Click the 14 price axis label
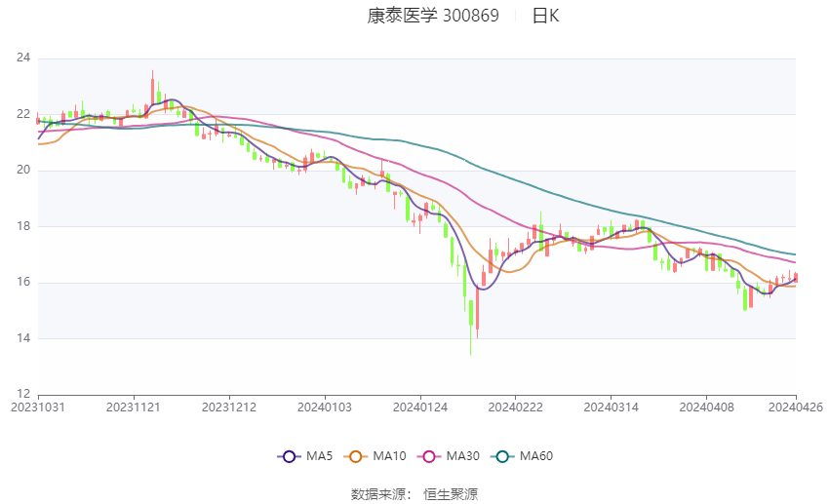This screenshot has height=504, width=829. pyautogui.click(x=23, y=338)
